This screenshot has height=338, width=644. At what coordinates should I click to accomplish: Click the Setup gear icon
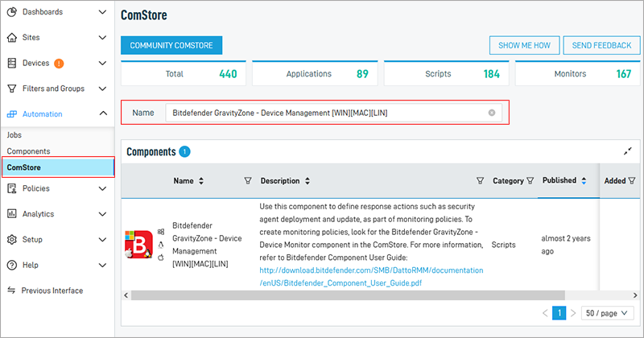12,240
